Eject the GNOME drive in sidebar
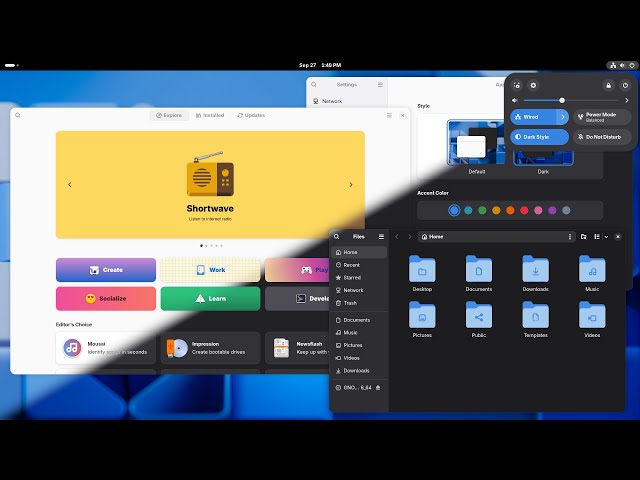640x480 pixels. tap(378, 388)
